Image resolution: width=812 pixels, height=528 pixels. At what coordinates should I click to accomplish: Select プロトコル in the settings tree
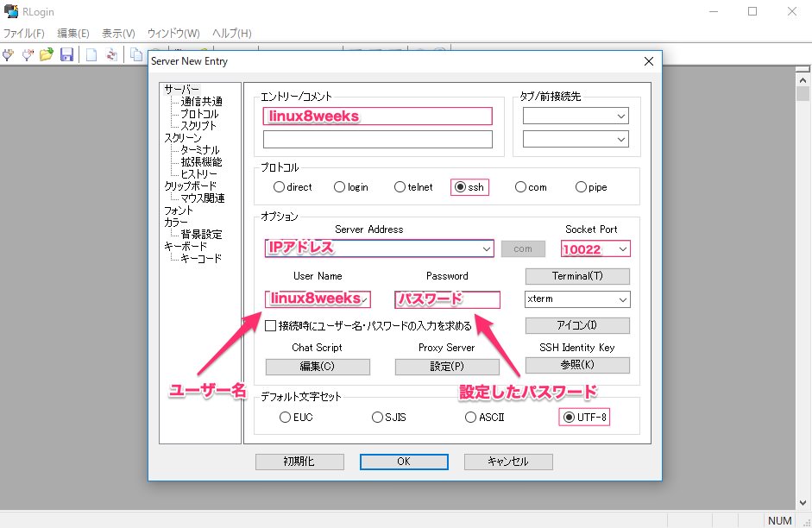point(199,114)
